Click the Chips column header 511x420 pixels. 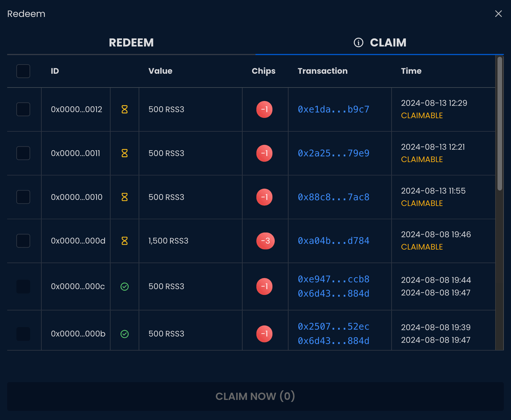click(264, 71)
